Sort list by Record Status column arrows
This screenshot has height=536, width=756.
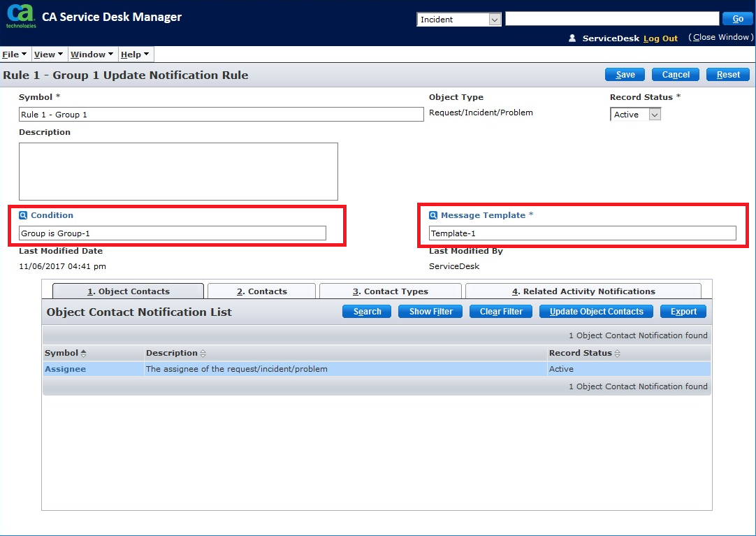618,354
